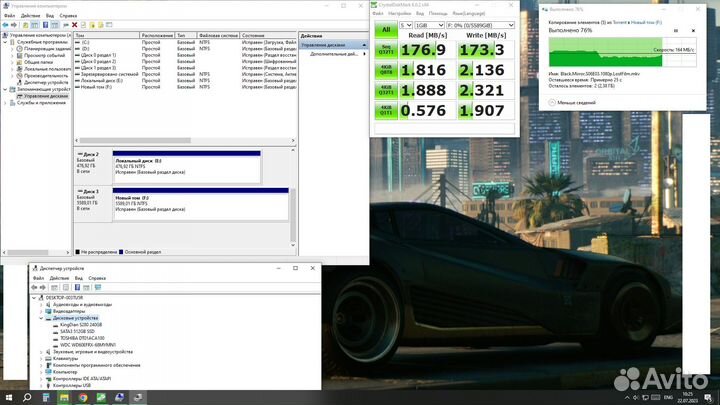Viewport: 720px width, 405px height.
Task: Select Зарезервировано системой volume row
Action: click(x=186, y=74)
